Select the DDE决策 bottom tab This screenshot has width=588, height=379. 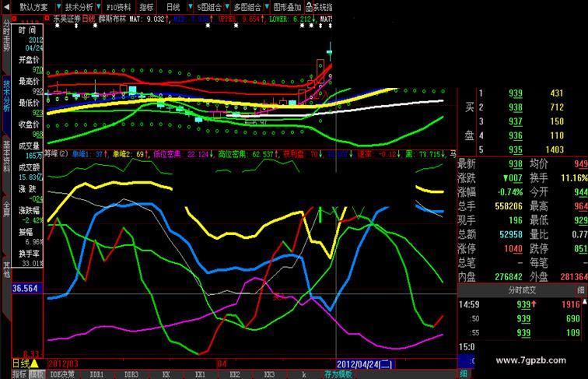[62, 374]
